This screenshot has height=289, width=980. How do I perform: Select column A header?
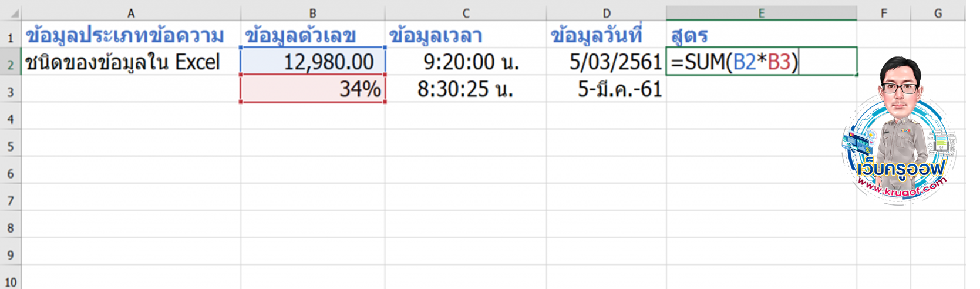tap(130, 14)
